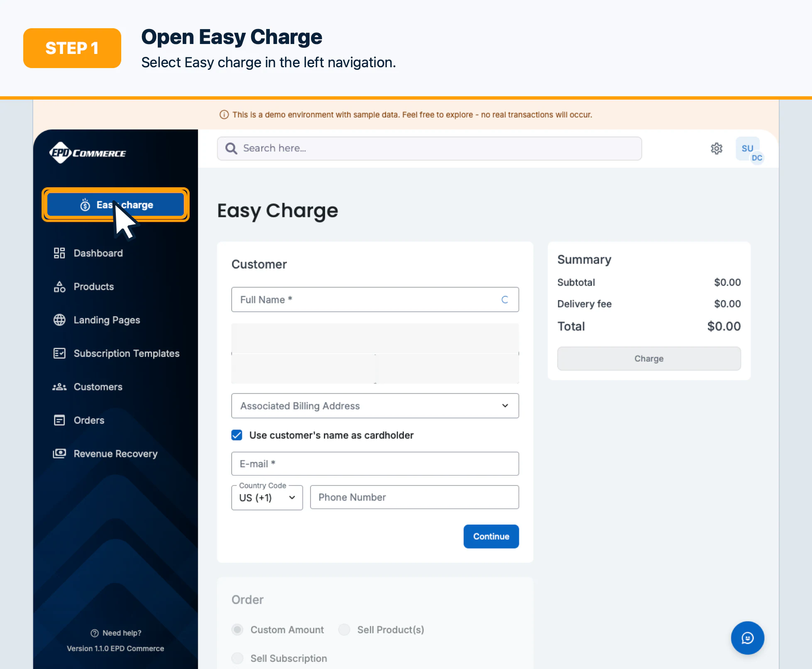Click the info icon in demo banner
Image resolution: width=812 pixels, height=669 pixels.
point(224,115)
